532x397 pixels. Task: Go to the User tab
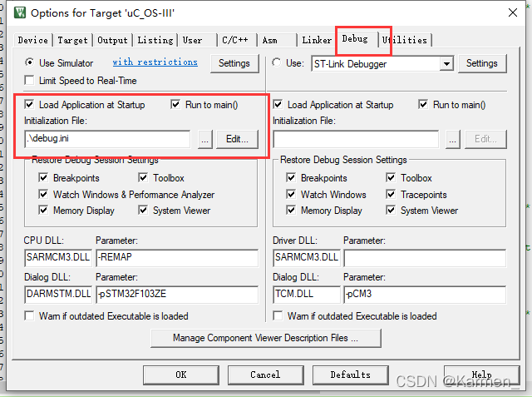click(192, 40)
